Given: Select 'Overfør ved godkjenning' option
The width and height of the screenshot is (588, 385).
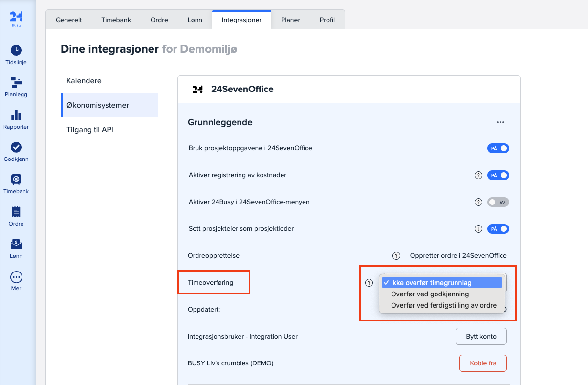Looking at the screenshot, I should [x=430, y=294].
